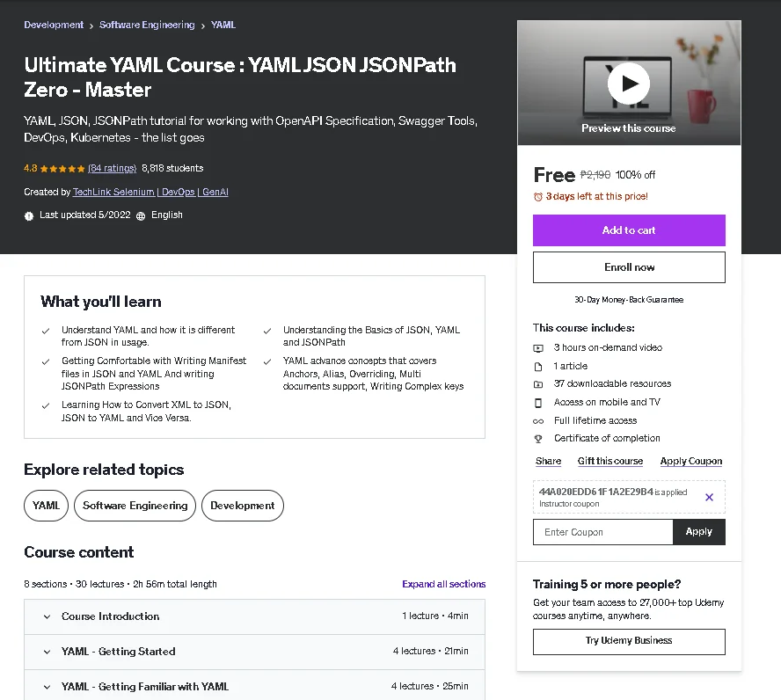Viewport: 781px width, 700px height.
Task: Expand the Course Introduction section
Action: (254, 616)
